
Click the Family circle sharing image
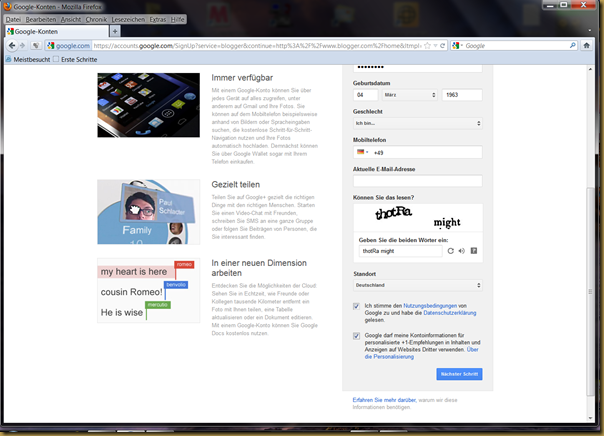[x=148, y=212]
